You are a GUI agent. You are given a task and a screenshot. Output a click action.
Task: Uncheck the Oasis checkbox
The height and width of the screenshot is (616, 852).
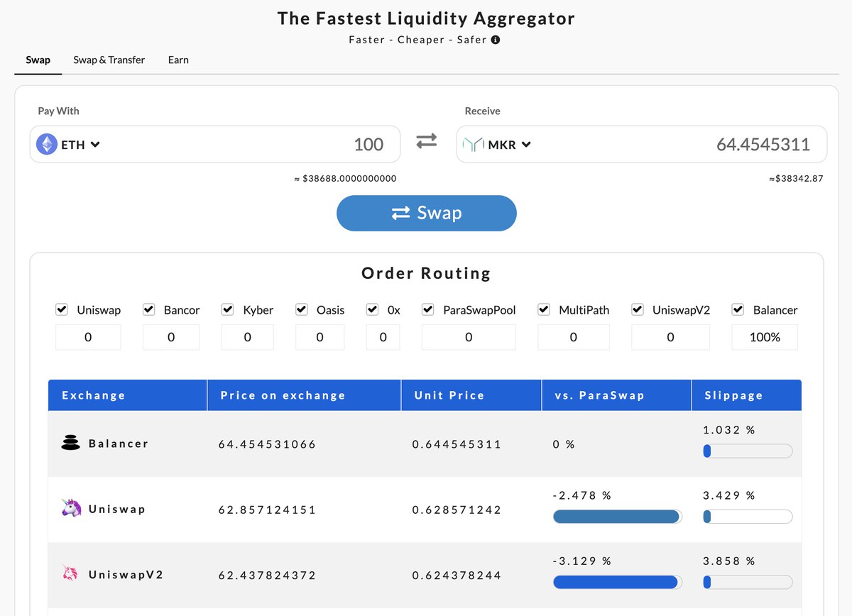tap(302, 309)
